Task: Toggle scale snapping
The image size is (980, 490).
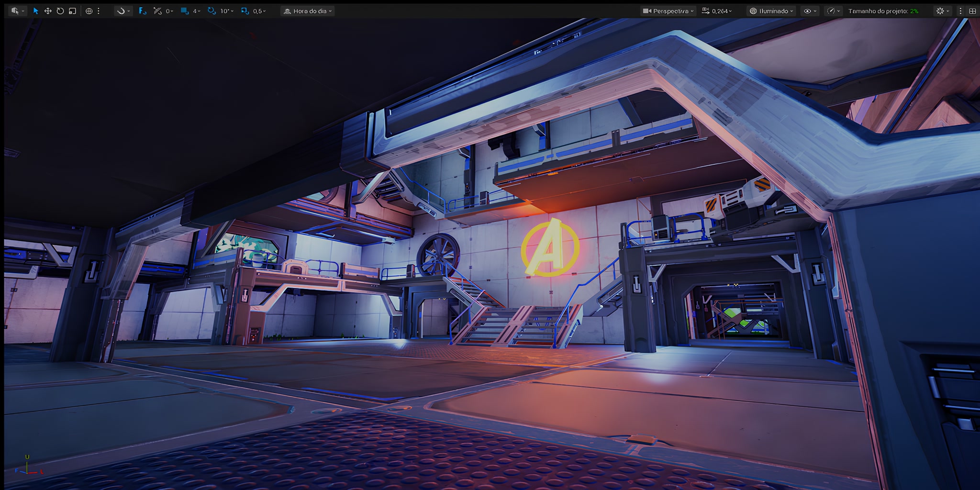Action: tap(245, 11)
